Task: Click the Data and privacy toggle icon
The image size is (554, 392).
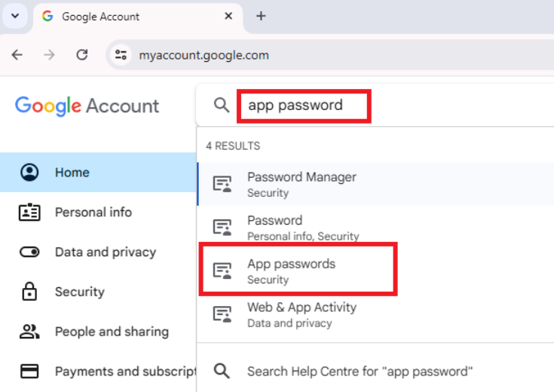Action: click(29, 252)
